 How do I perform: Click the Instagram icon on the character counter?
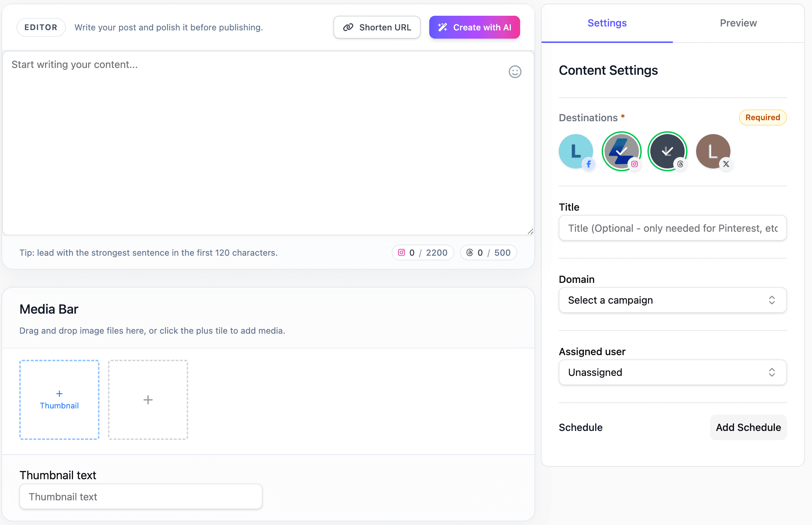point(401,252)
